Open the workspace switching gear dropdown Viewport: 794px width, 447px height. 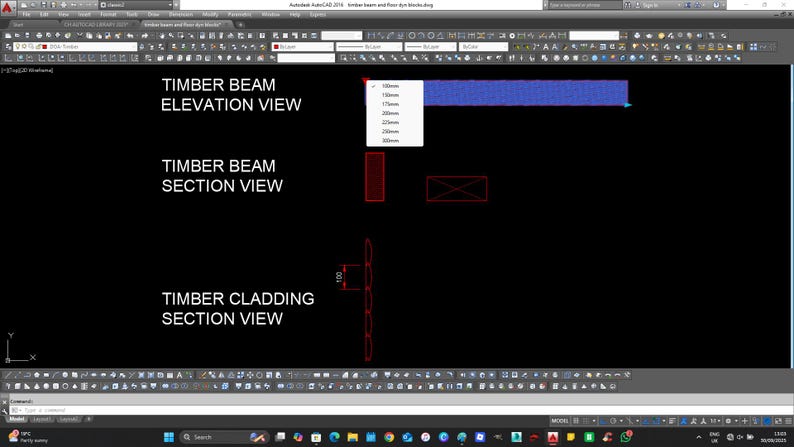(730, 421)
